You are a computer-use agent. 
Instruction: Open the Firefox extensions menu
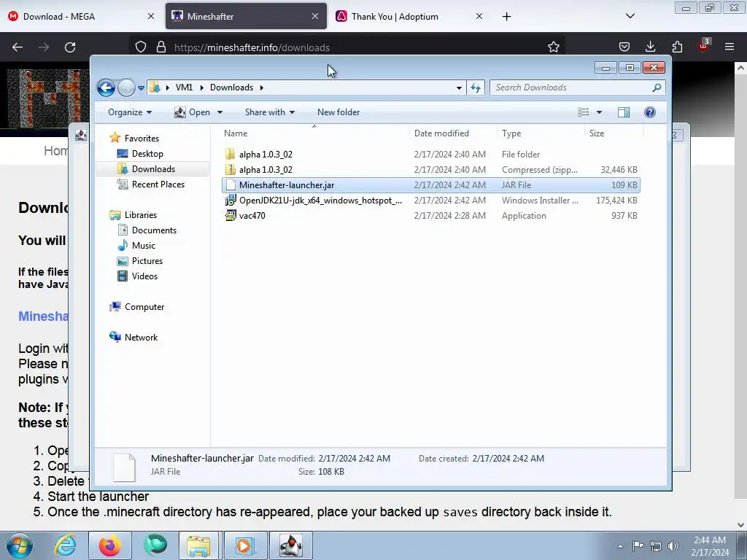(677, 47)
